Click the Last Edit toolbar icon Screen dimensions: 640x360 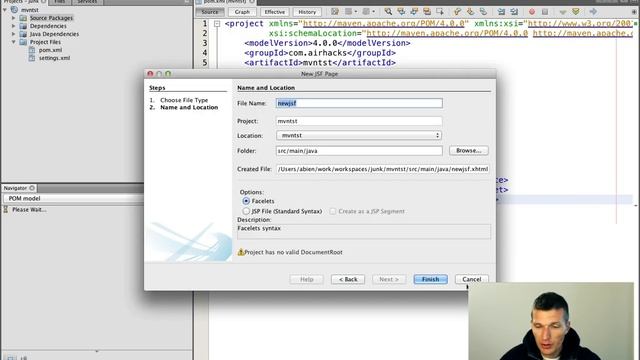coord(335,12)
